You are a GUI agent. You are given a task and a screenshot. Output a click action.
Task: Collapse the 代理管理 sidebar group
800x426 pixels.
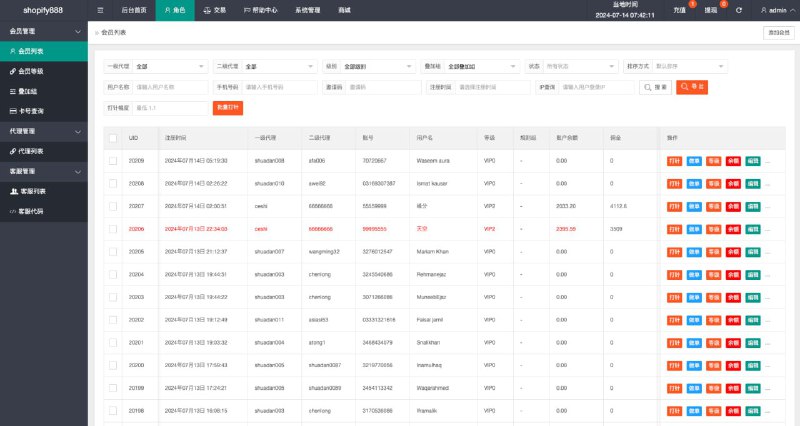(x=44, y=131)
